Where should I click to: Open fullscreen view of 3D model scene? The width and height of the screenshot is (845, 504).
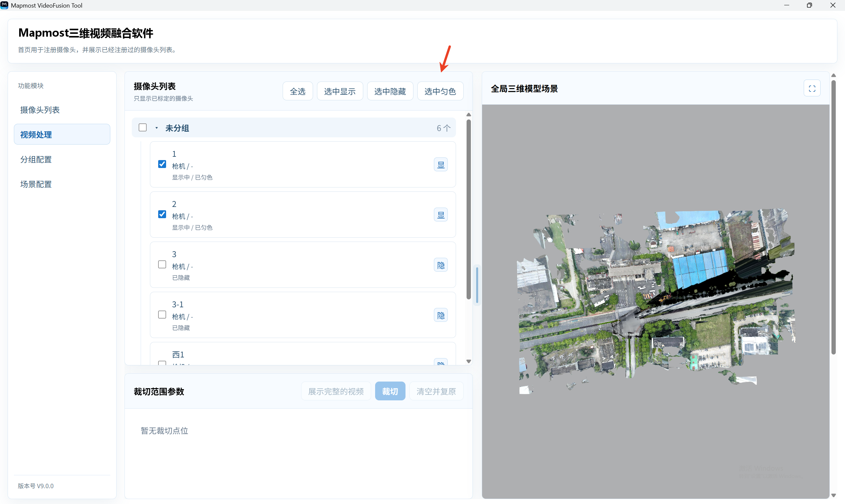pos(812,88)
